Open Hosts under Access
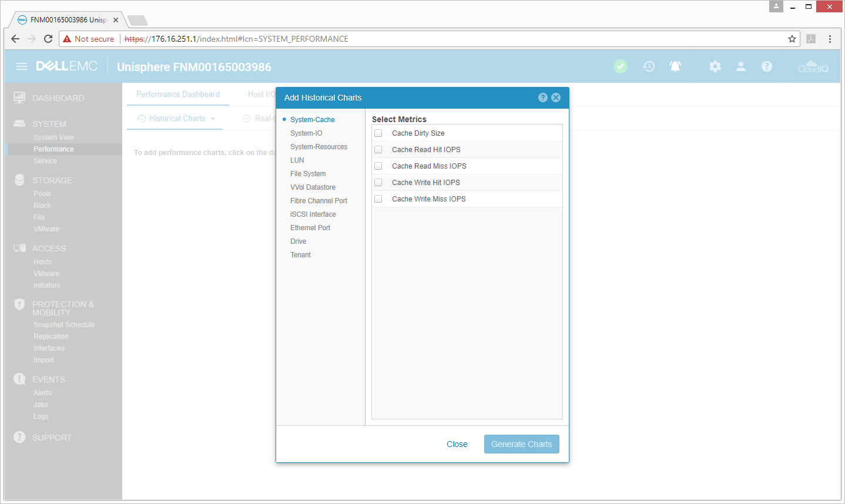The image size is (845, 504). click(42, 262)
